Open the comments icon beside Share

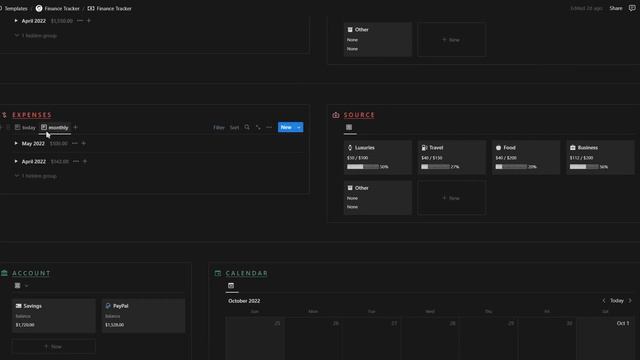632,8
